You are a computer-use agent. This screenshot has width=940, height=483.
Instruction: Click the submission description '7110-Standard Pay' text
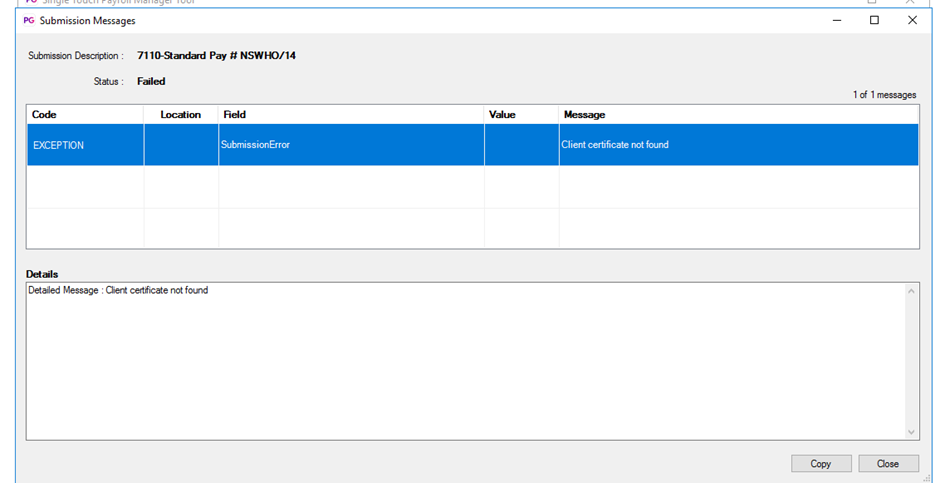click(x=216, y=56)
